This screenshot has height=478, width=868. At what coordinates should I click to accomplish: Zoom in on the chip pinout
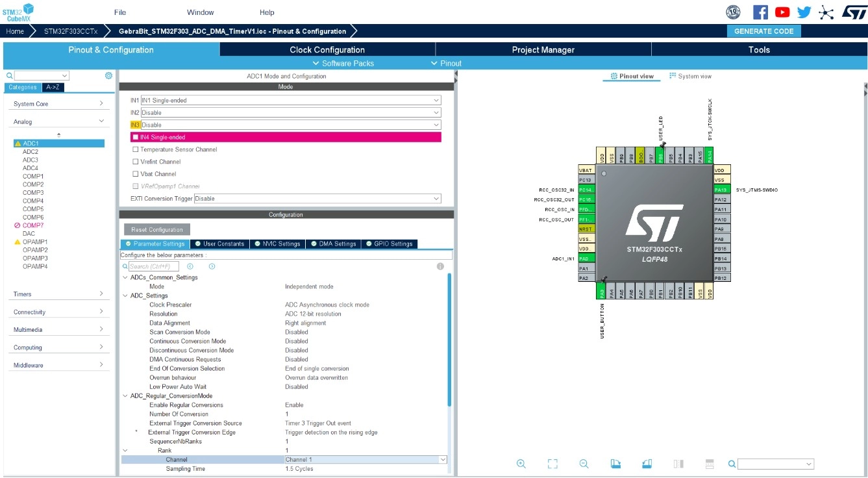pos(521,464)
